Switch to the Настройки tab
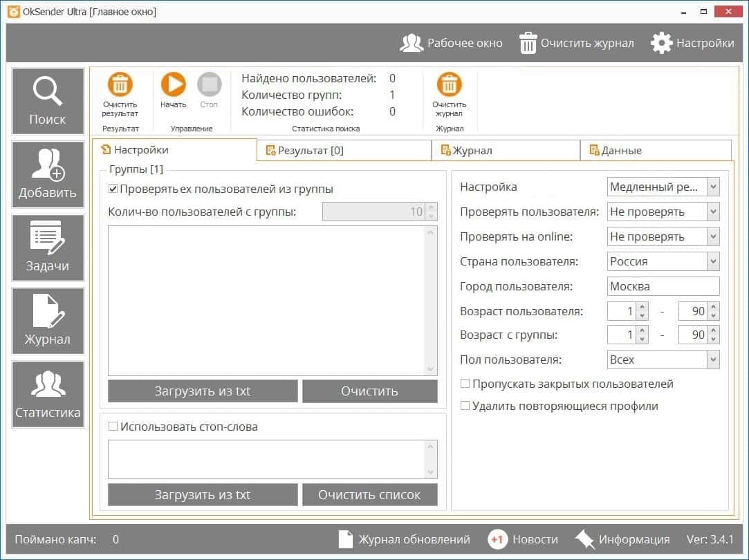The image size is (749, 560). (x=174, y=150)
